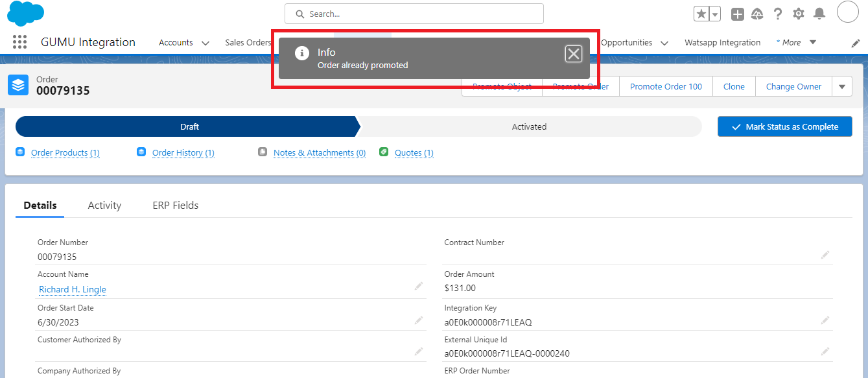Dismiss the 'Order already promoted' toast

point(574,54)
